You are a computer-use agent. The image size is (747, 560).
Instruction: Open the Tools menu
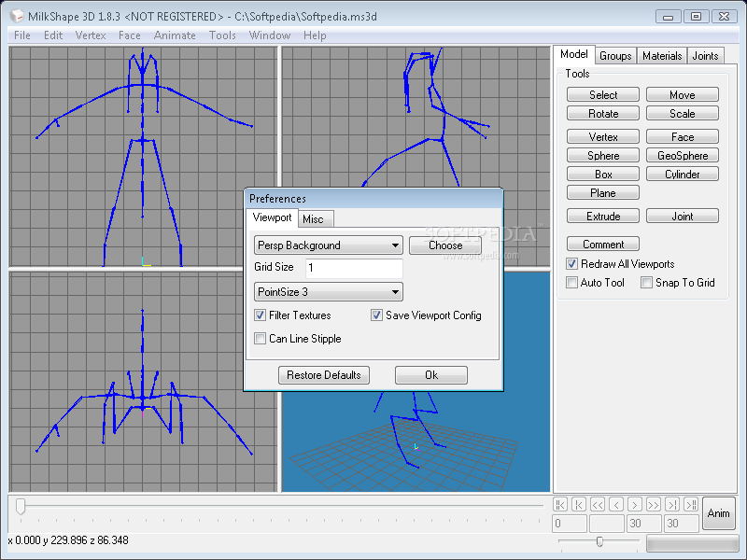point(222,35)
